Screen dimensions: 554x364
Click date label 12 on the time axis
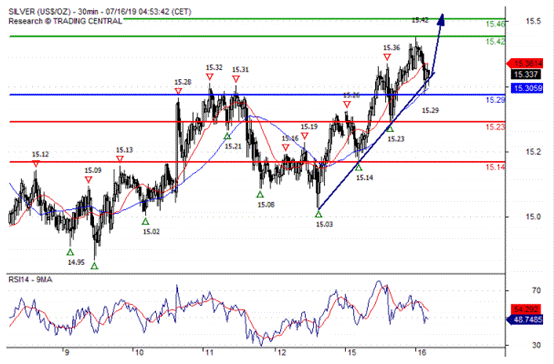tap(282, 352)
